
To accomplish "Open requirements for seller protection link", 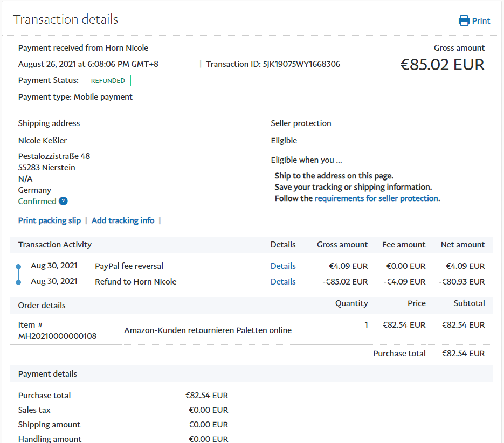I will coord(376,198).
